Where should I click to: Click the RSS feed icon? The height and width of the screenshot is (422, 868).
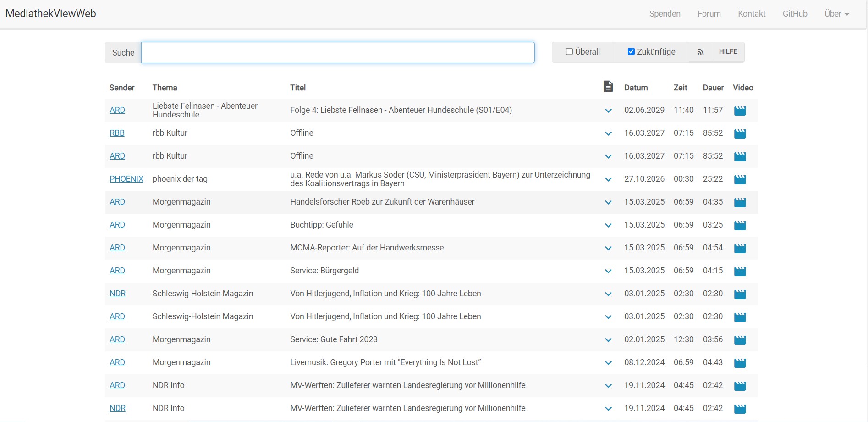(700, 52)
